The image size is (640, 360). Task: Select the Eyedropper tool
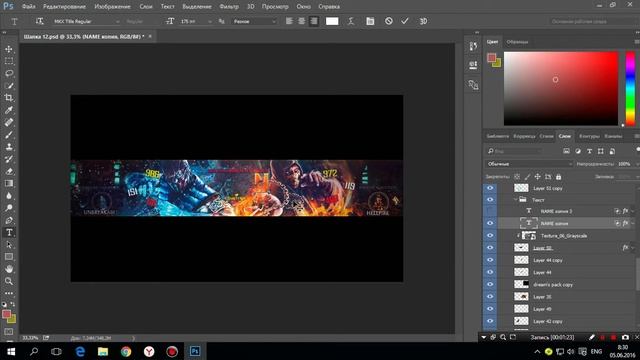(9, 110)
